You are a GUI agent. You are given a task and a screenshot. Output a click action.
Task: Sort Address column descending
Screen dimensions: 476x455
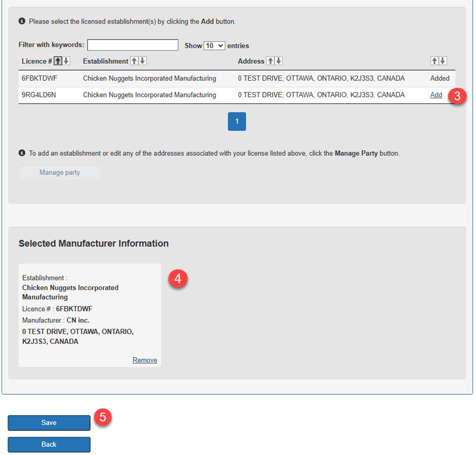click(278, 61)
